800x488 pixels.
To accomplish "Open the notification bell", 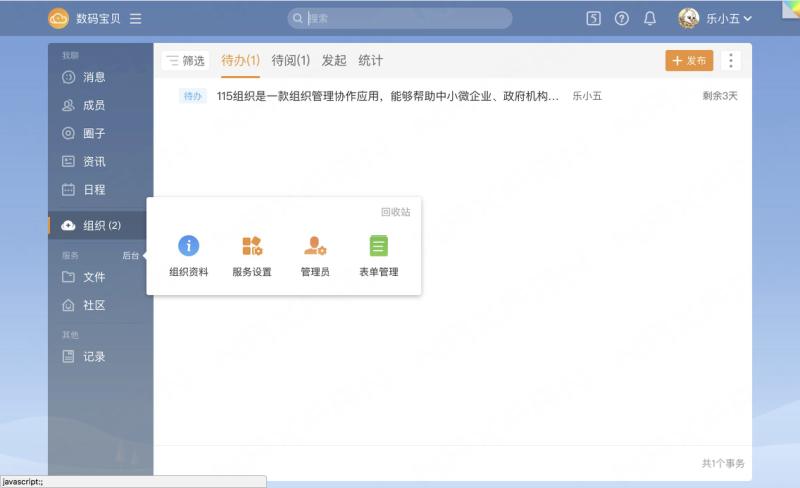I will pyautogui.click(x=649, y=18).
